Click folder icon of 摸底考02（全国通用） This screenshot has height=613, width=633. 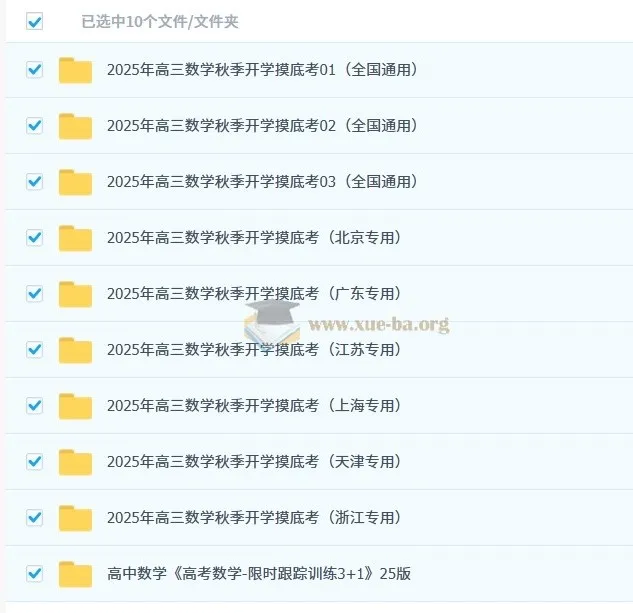[x=75, y=126]
